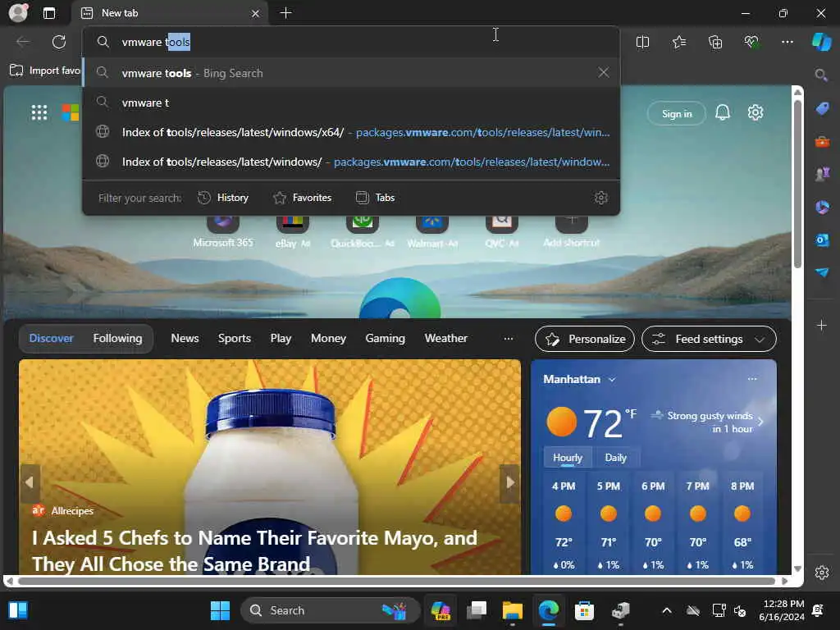Add a sidebar app with plus
Screen dimensions: 840x630
click(x=822, y=325)
